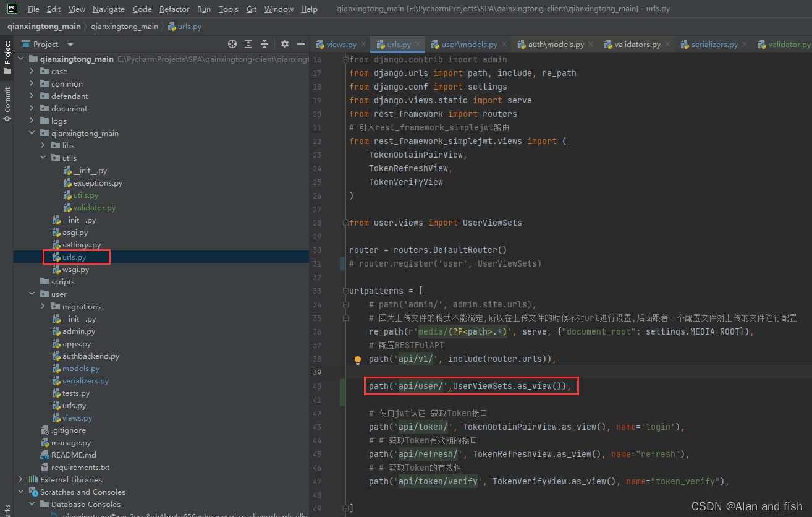
Task: Open the Edit menu
Action: (x=54, y=9)
